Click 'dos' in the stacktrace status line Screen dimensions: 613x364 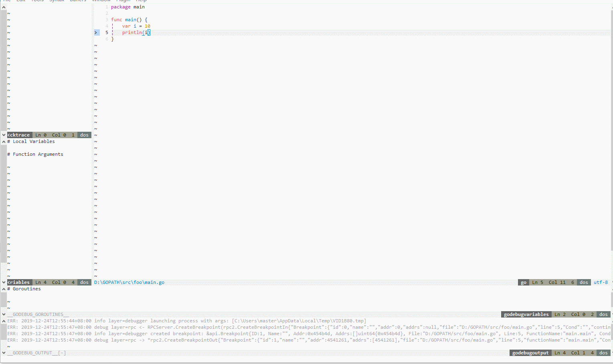tap(84, 135)
